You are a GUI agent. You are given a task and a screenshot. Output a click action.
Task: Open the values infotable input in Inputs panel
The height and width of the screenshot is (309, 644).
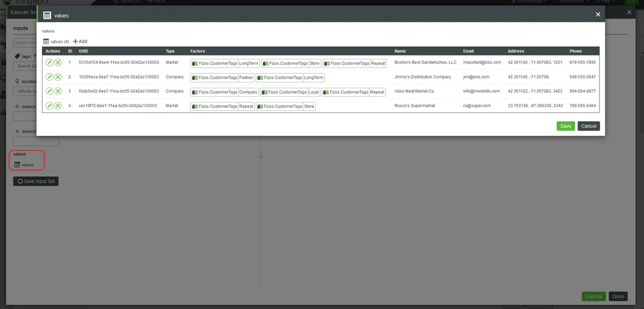click(24, 164)
